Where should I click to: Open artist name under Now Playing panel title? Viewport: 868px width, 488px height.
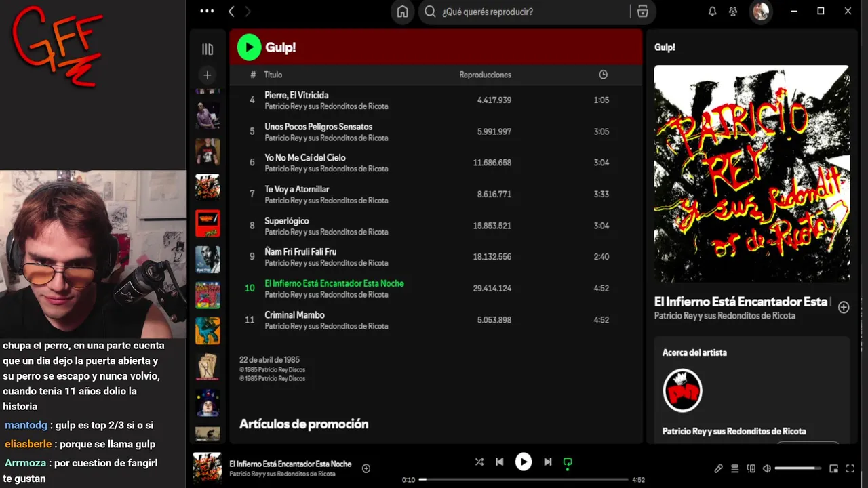point(725,316)
